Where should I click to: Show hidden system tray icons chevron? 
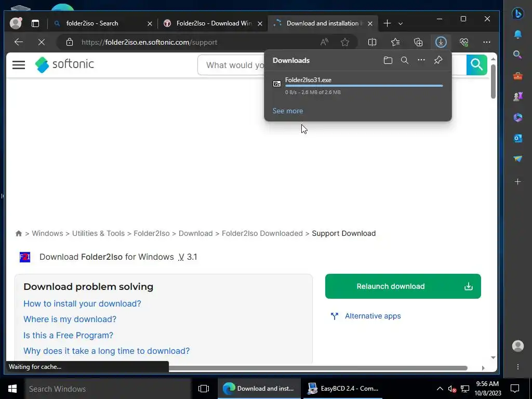440,389
